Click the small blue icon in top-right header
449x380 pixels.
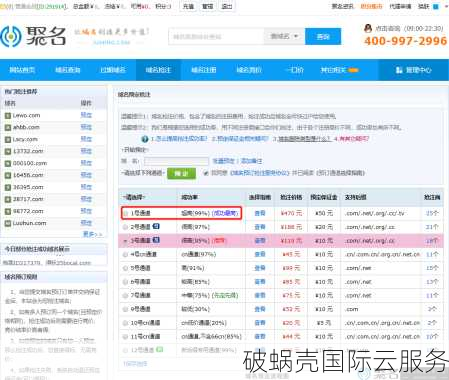point(435,6)
